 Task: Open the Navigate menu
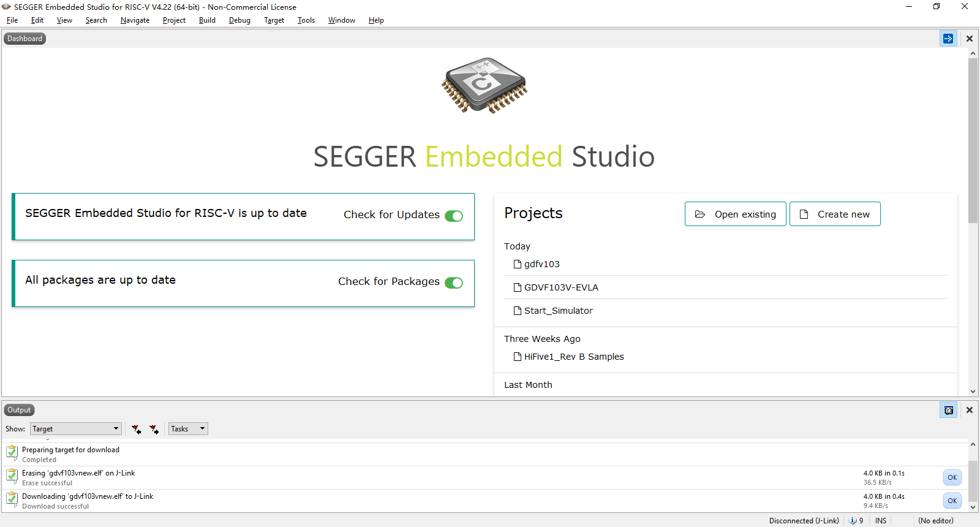pos(135,20)
